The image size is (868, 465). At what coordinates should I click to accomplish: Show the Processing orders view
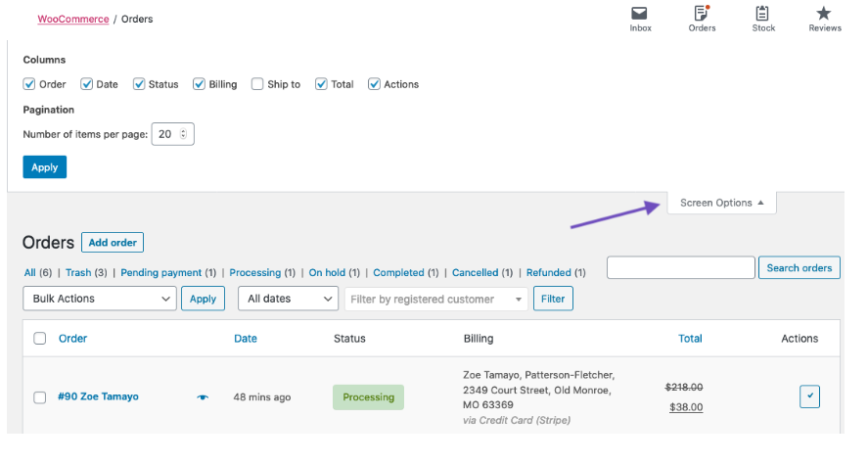pos(255,272)
